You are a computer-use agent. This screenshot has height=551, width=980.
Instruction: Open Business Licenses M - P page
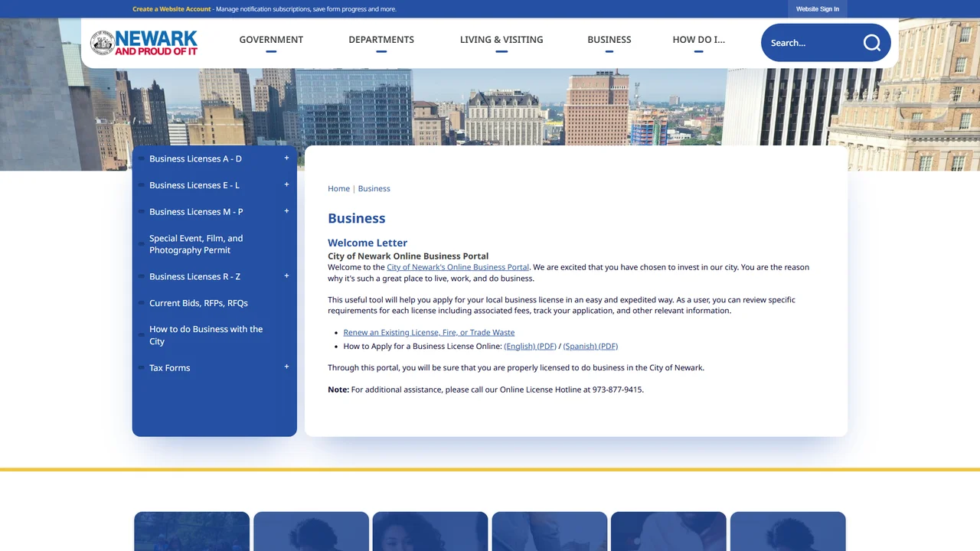click(x=196, y=212)
